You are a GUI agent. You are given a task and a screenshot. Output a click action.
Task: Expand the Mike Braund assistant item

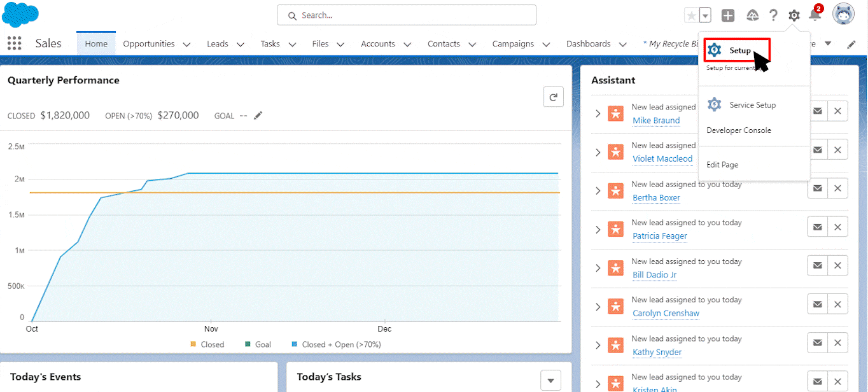(x=598, y=113)
